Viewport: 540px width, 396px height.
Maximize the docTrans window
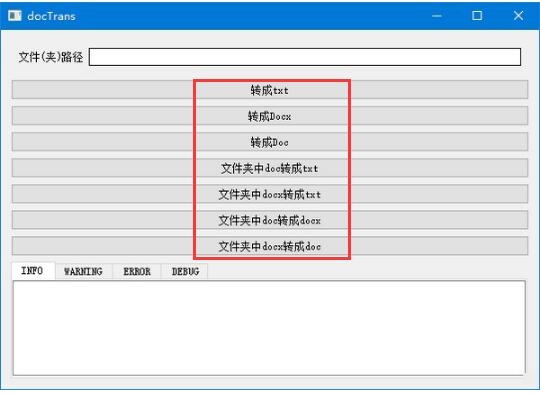pos(477,15)
